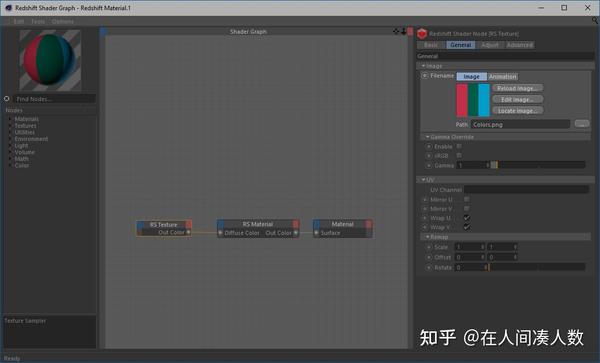600x363 pixels.
Task: Collapse the Image section
Action: point(423,66)
